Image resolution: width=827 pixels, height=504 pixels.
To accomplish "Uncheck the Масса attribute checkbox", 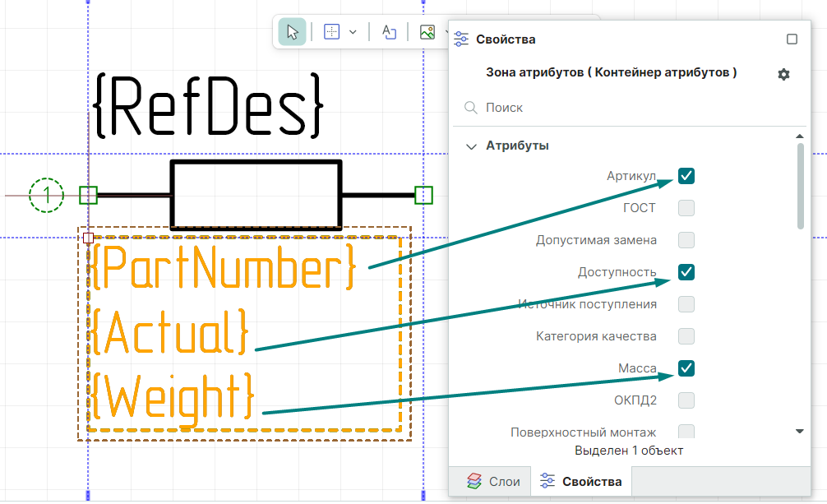I will pos(686,368).
